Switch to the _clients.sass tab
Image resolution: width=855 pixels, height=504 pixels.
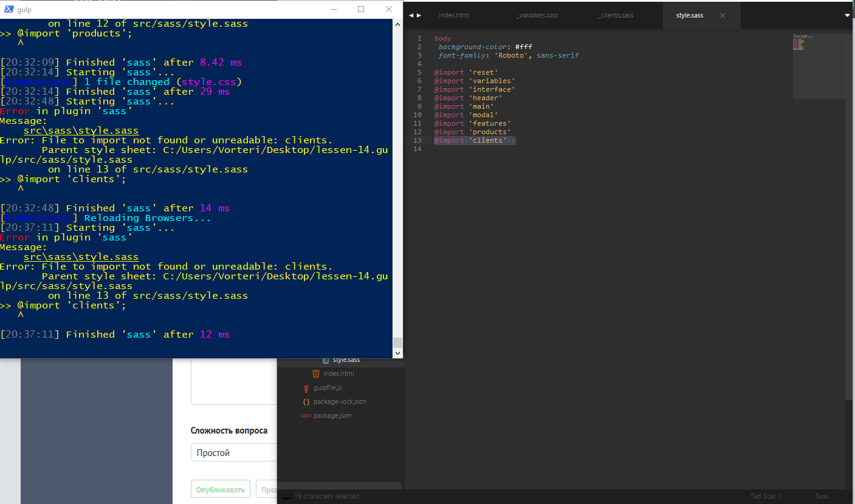[617, 15]
